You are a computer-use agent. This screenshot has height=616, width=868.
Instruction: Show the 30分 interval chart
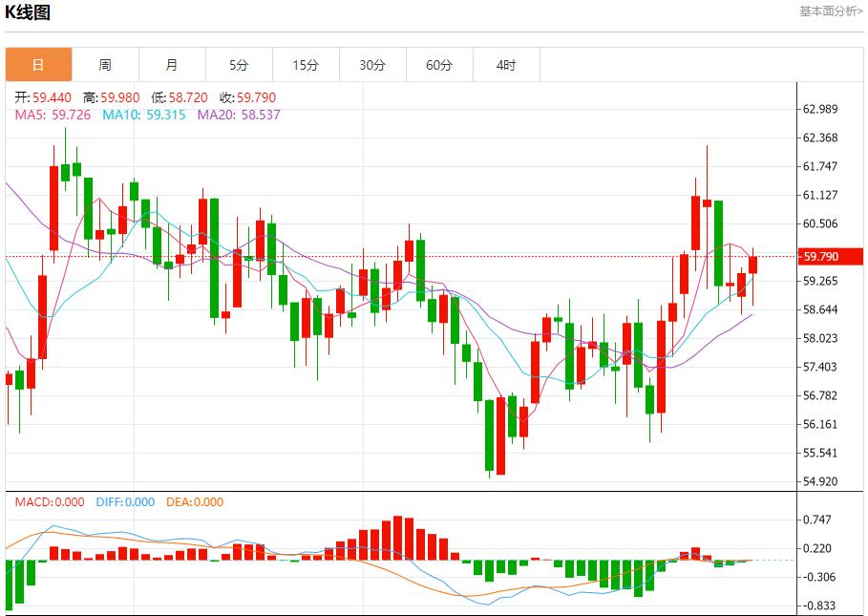(372, 65)
